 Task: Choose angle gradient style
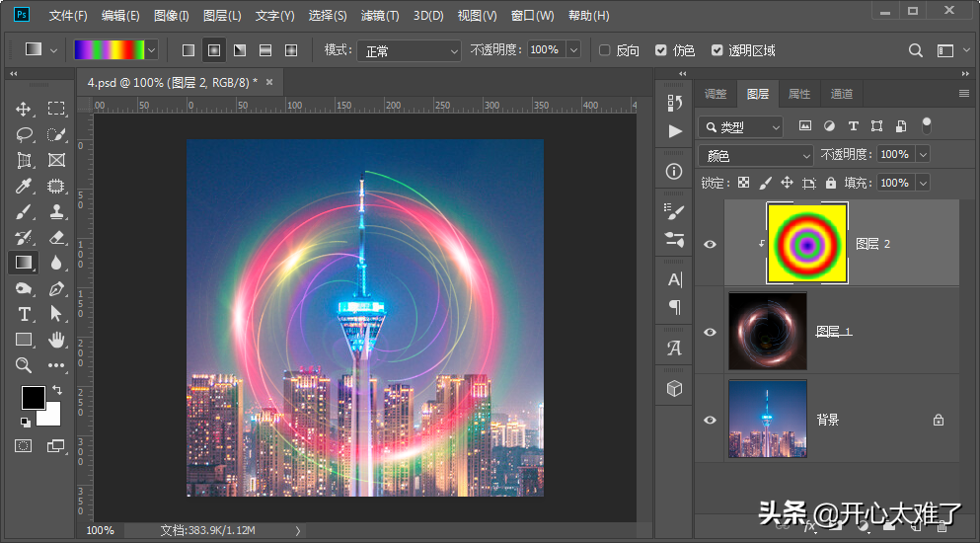click(240, 50)
